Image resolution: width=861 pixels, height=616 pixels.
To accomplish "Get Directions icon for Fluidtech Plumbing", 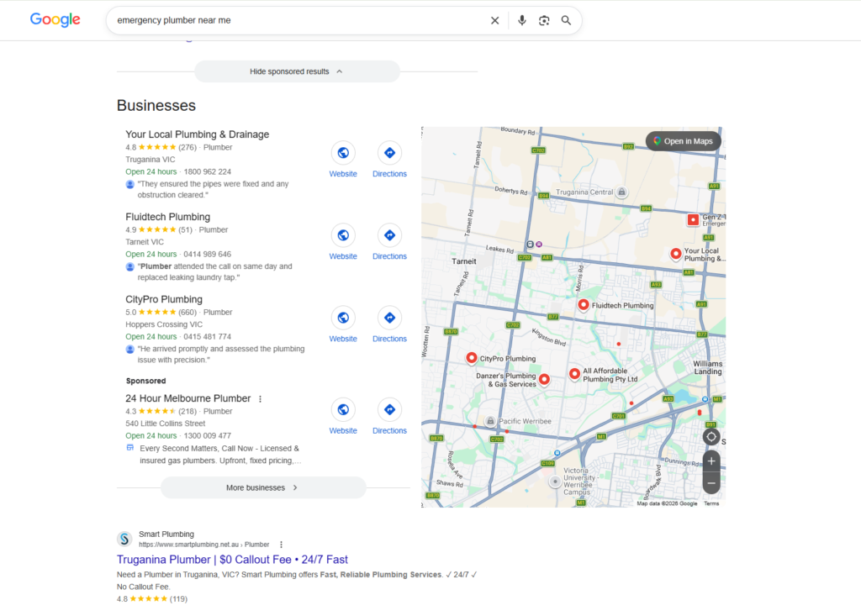I will 389,235.
